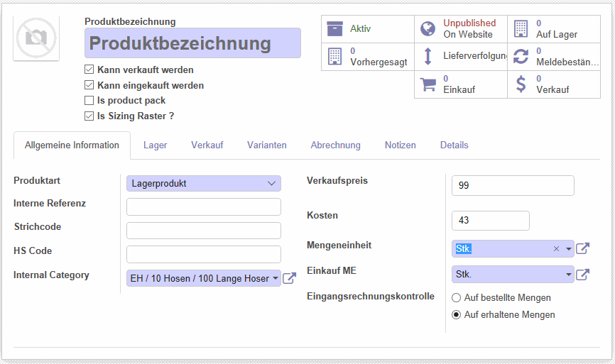Click the dollar sign Verkauf icon
The image size is (615, 364).
point(521,84)
